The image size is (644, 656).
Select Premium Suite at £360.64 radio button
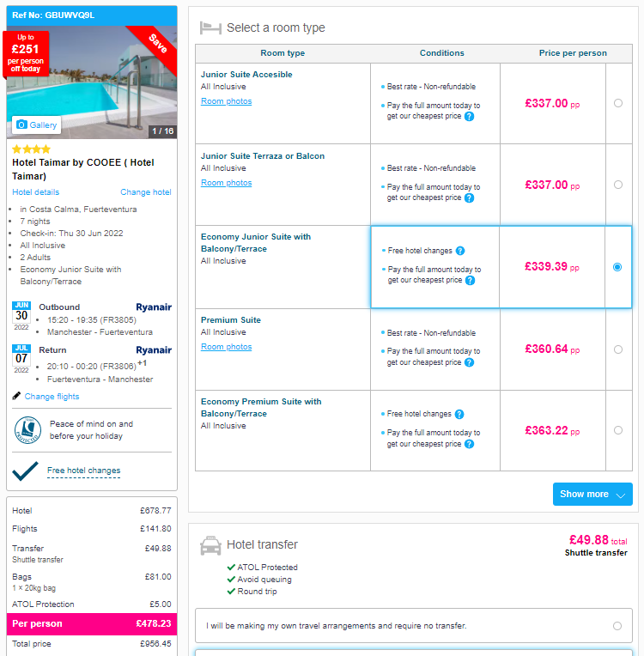(x=618, y=349)
